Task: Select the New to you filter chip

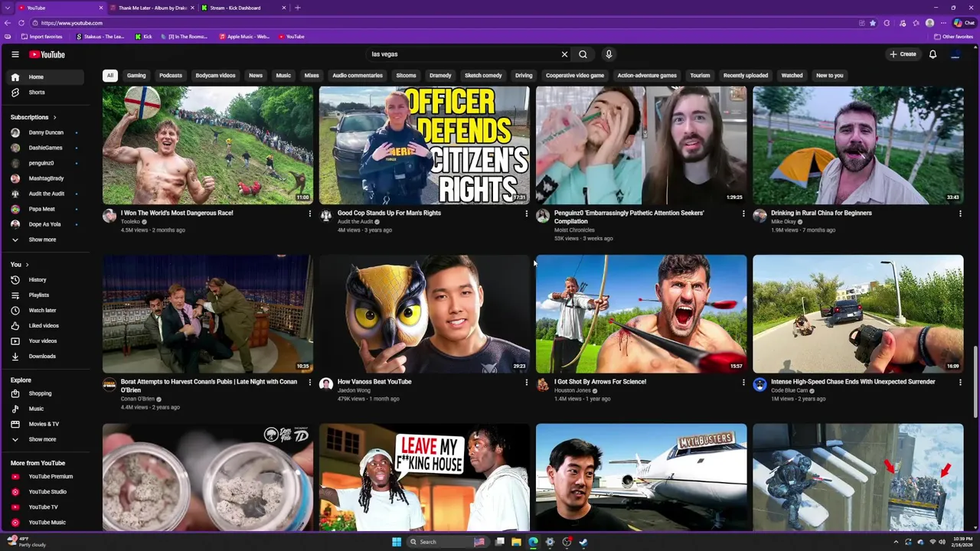Action: tap(830, 76)
